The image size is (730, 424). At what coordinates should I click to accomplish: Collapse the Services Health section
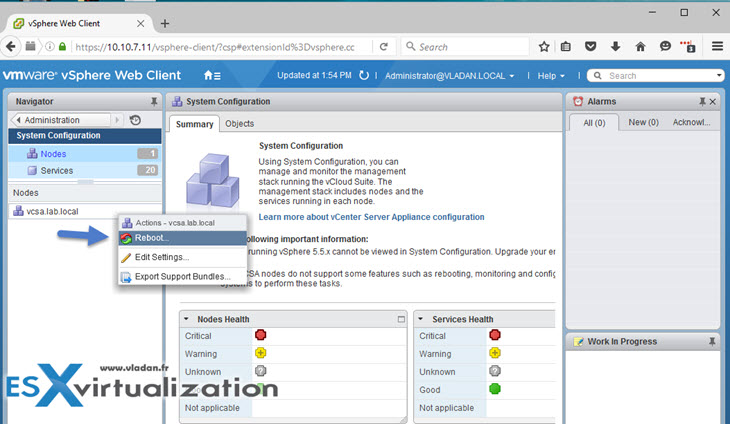coord(420,319)
